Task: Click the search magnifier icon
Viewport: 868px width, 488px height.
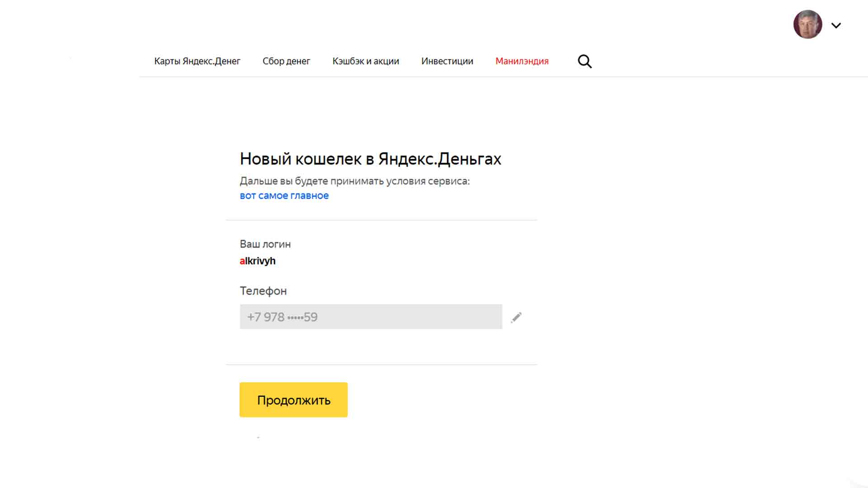Action: click(585, 61)
